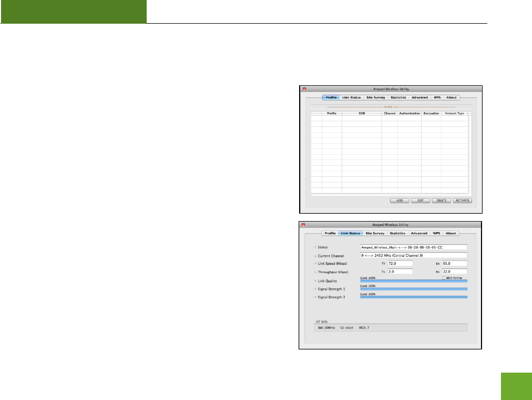Click the Link Quality progress bar
The width and height of the screenshot is (532, 400).
(414, 281)
